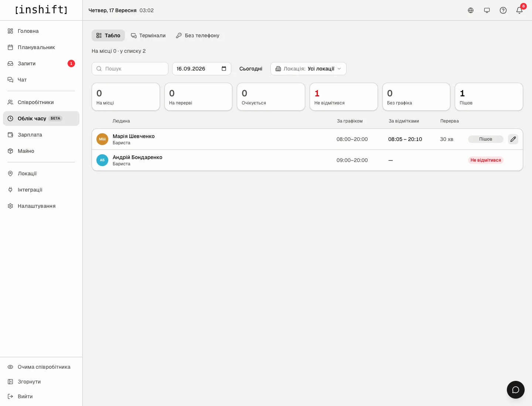The height and width of the screenshot is (406, 532).
Task: Open Запити with 1 pending request
Action: tap(41, 63)
